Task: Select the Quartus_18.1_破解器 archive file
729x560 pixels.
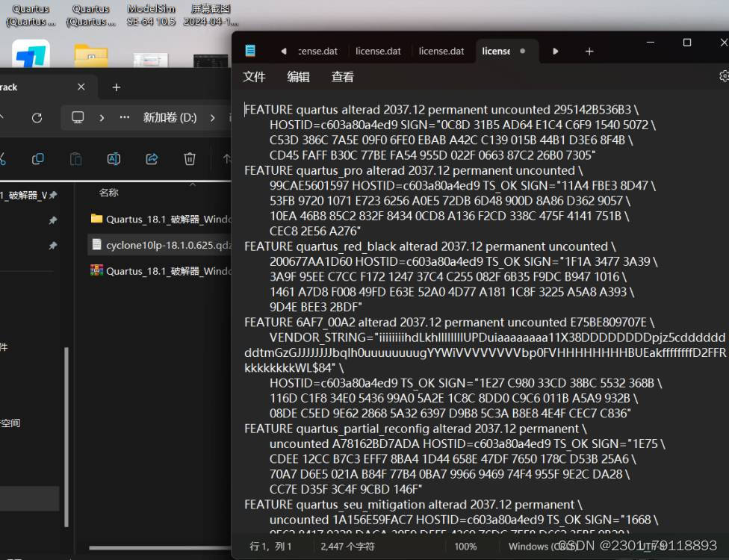Action: 161,271
